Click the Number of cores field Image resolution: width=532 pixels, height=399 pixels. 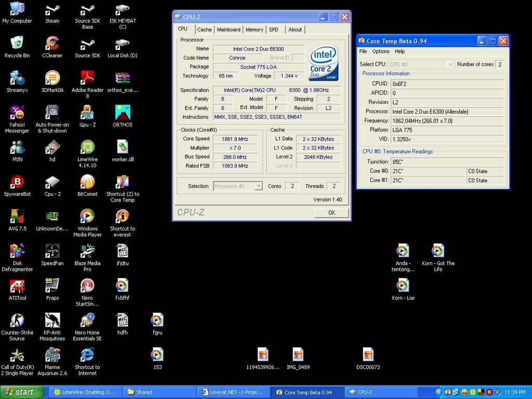499,64
